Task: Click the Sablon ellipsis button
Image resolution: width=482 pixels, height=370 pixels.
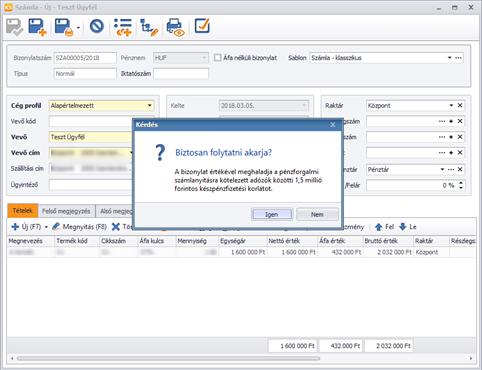Action: tap(458, 58)
